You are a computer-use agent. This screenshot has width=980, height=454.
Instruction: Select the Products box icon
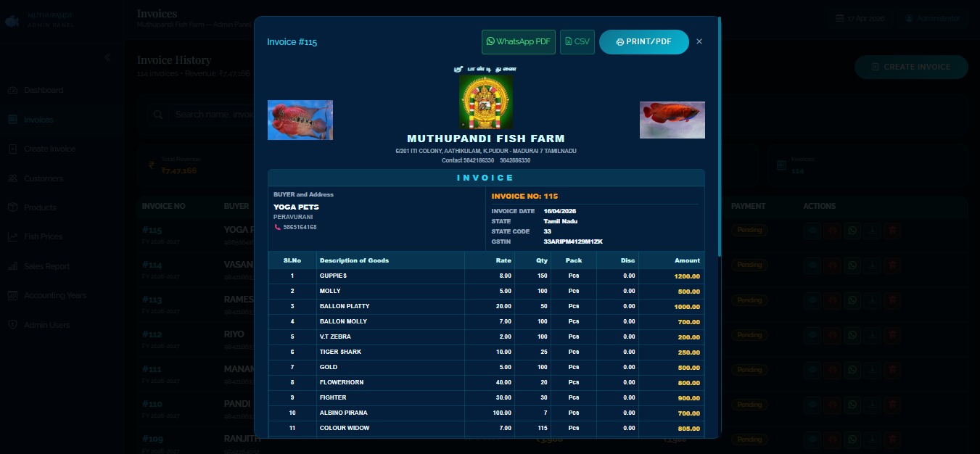pyautogui.click(x=12, y=208)
